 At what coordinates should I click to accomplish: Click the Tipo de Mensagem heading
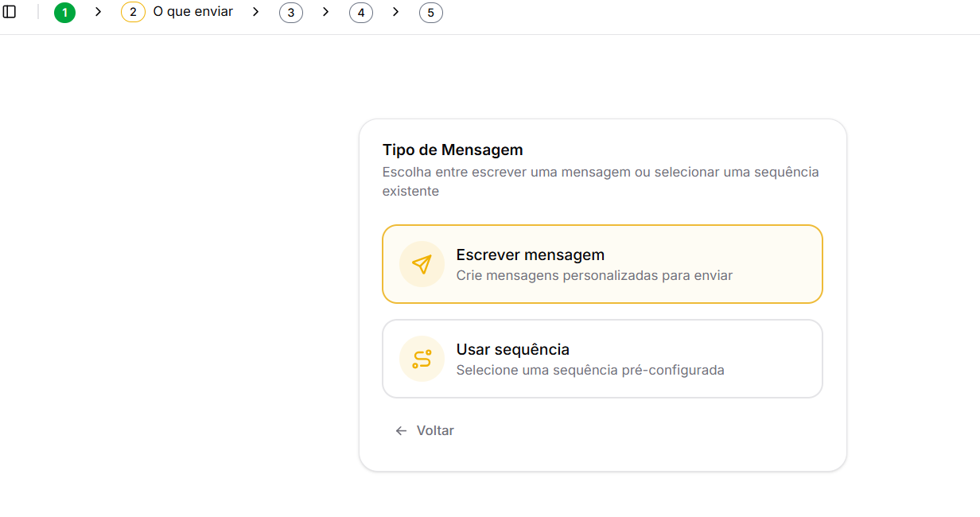(453, 150)
